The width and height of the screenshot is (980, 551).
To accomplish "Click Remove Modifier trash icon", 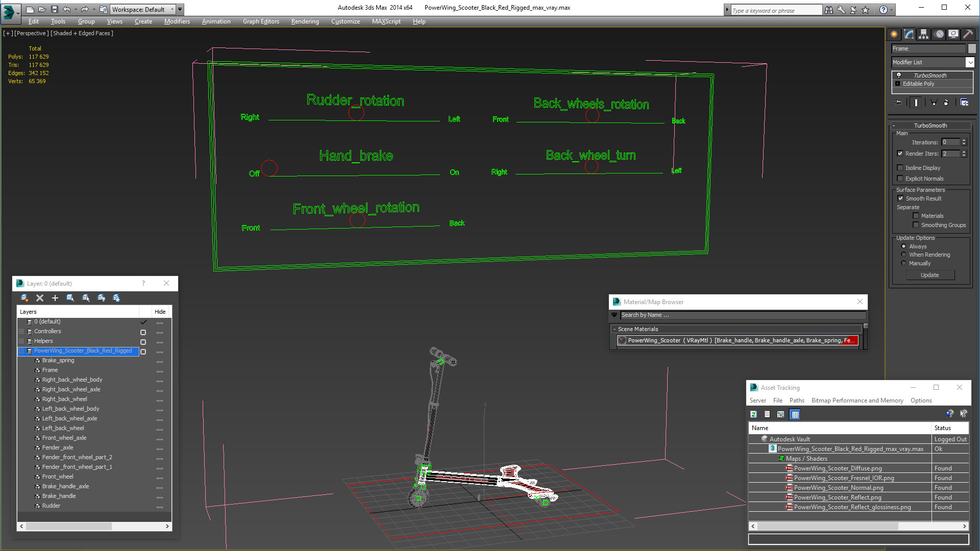I will tap(946, 103).
